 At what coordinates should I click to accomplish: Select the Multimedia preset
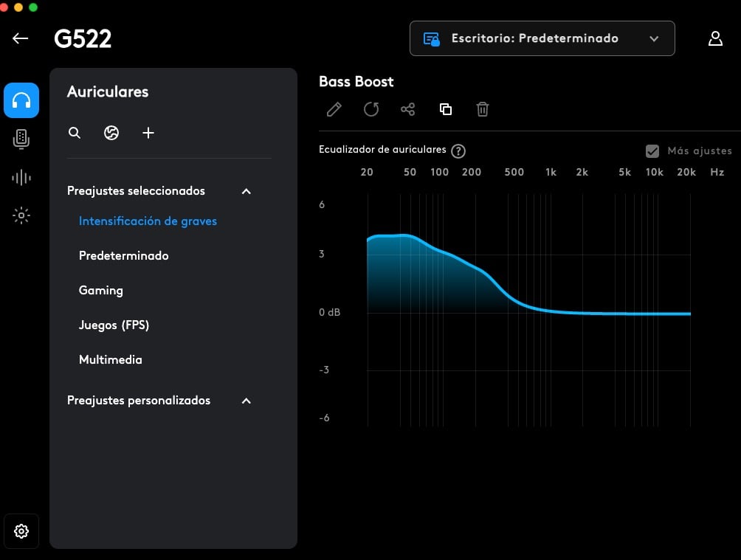click(x=111, y=359)
